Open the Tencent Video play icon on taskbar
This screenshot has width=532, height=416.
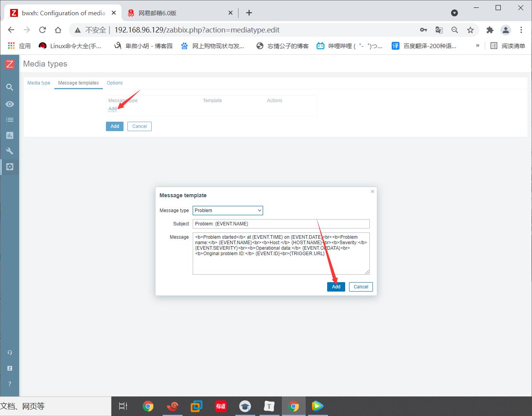coord(317,406)
